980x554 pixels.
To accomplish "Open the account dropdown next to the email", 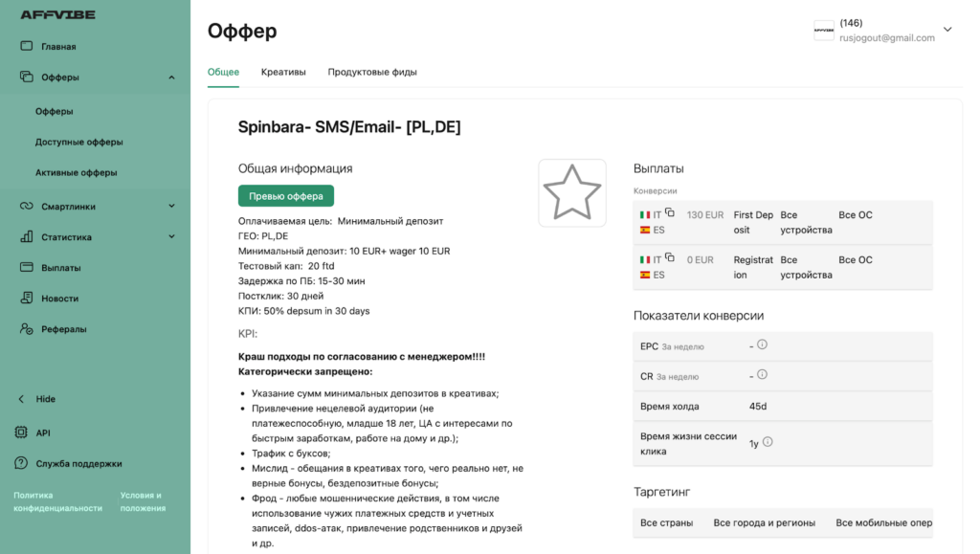I will tap(947, 30).
